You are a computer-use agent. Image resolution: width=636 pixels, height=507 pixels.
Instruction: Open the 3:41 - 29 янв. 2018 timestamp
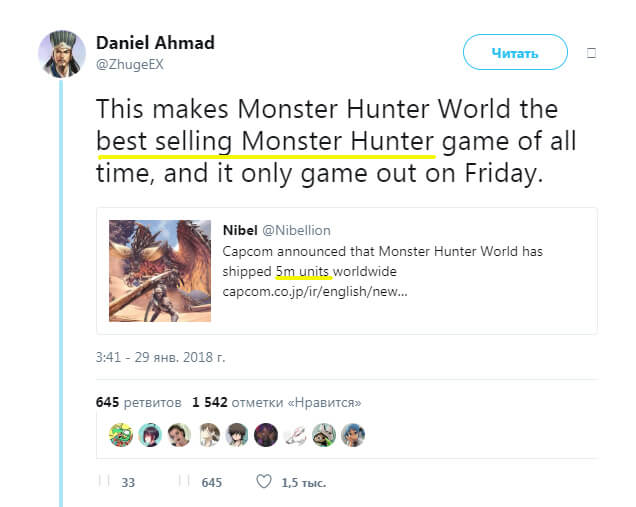click(x=160, y=357)
